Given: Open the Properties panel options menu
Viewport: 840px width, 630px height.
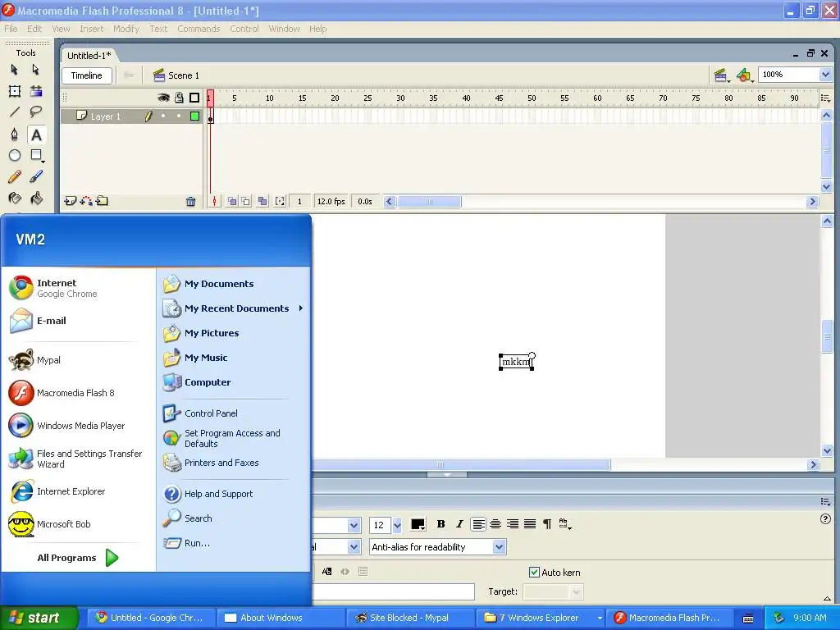Looking at the screenshot, I should click(825, 501).
